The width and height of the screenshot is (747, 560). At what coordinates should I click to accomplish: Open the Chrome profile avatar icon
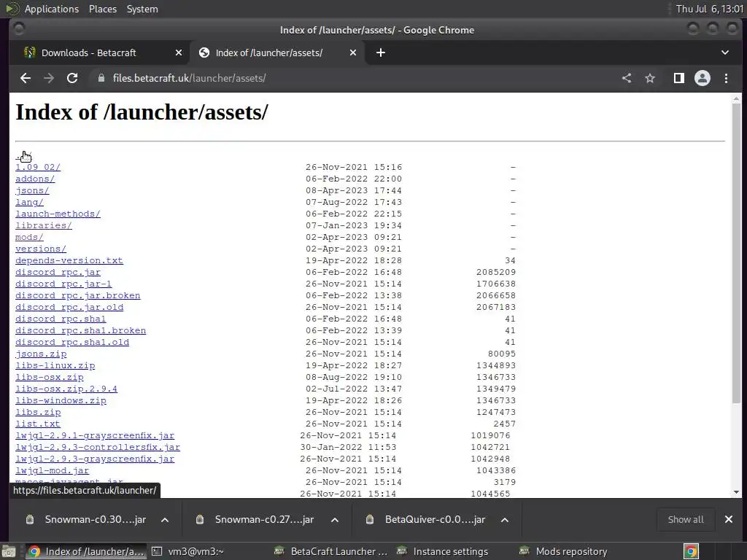703,78
